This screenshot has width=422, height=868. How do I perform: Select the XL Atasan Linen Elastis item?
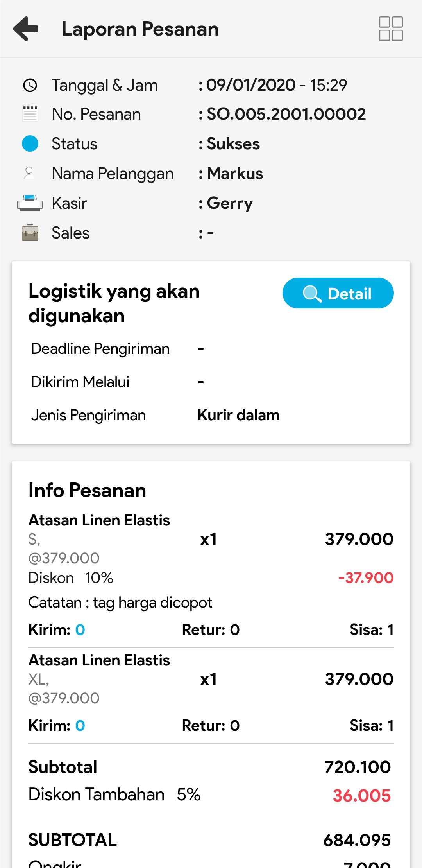pos(99,660)
